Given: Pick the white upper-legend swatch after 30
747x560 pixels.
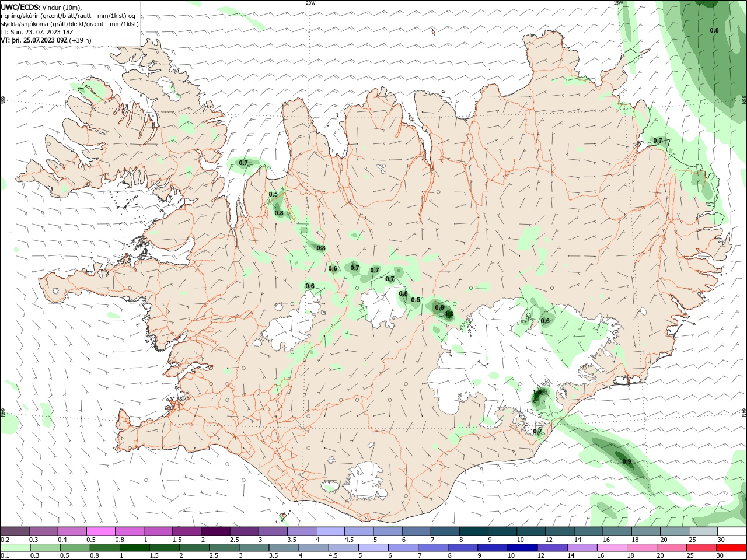Looking at the screenshot, I should pyautogui.click(x=732, y=531).
